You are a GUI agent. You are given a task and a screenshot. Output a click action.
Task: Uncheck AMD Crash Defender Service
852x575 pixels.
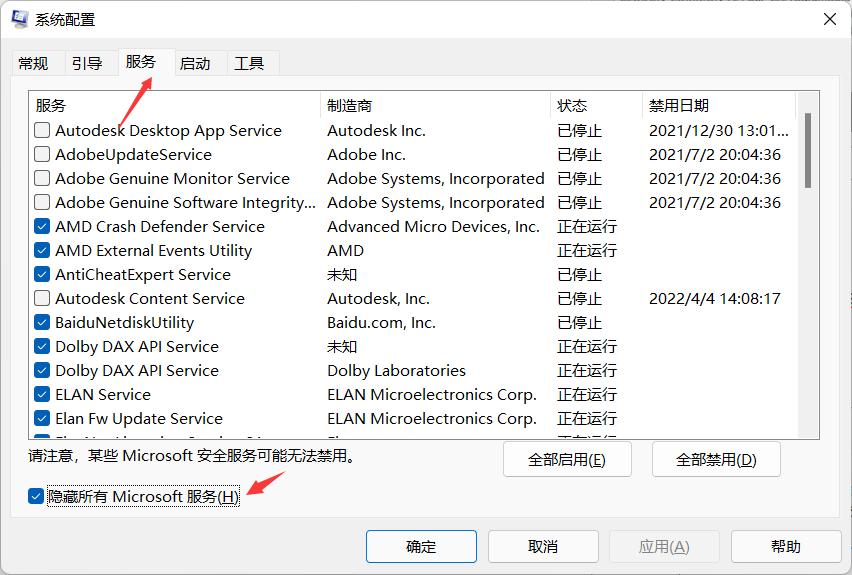coord(42,226)
